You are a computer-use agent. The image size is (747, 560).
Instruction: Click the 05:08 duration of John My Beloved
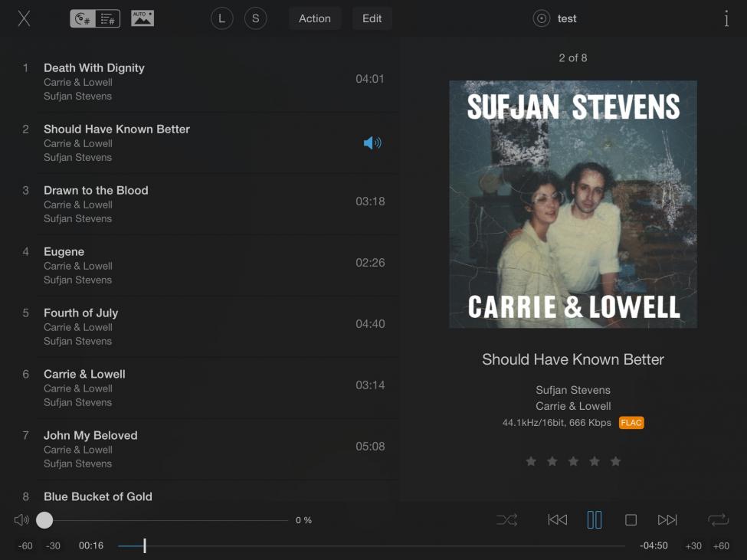coord(370,446)
